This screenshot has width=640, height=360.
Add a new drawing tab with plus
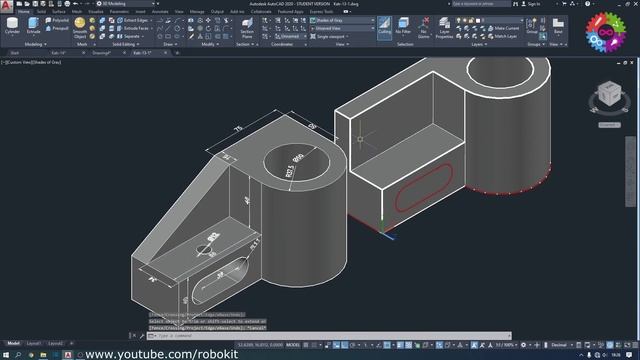pos(177,53)
